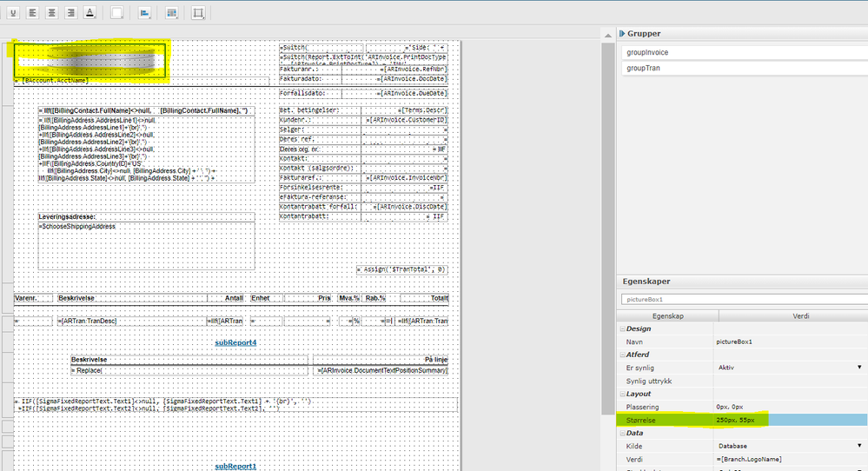Open the borders tool

coord(198,13)
